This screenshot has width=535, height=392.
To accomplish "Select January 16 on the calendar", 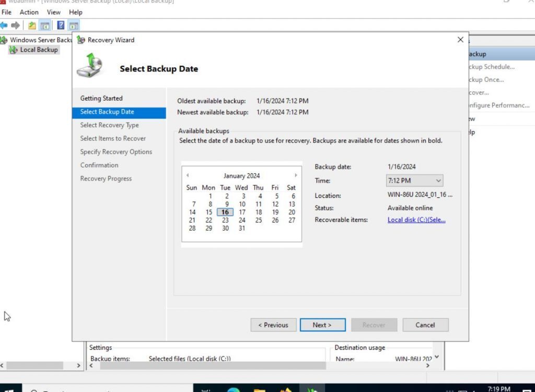I will pos(225,212).
